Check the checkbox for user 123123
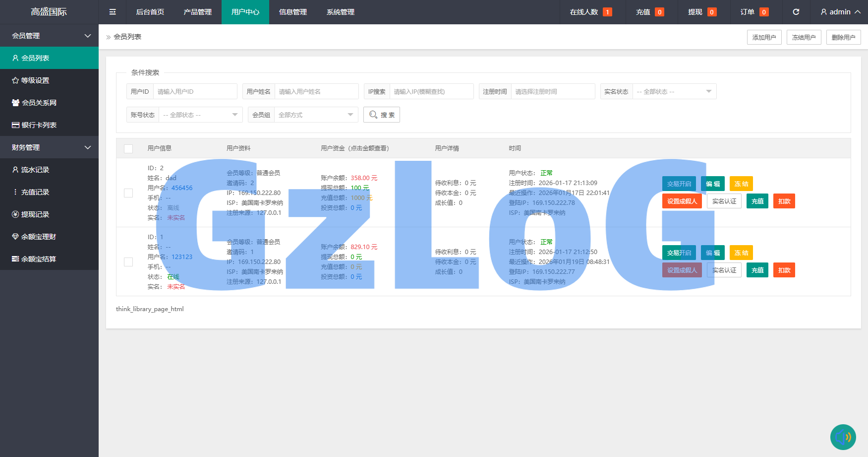 (x=128, y=262)
